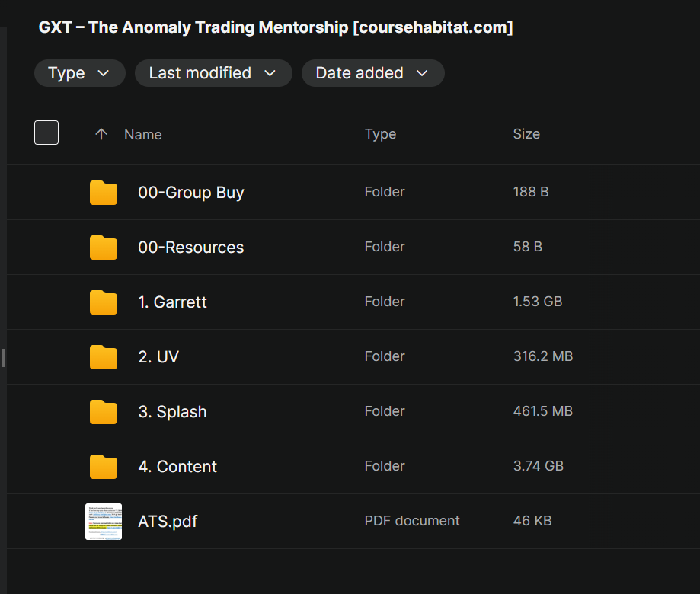The image size is (700, 594).
Task: Click the 00-Group Buy folder icon
Action: click(x=104, y=193)
